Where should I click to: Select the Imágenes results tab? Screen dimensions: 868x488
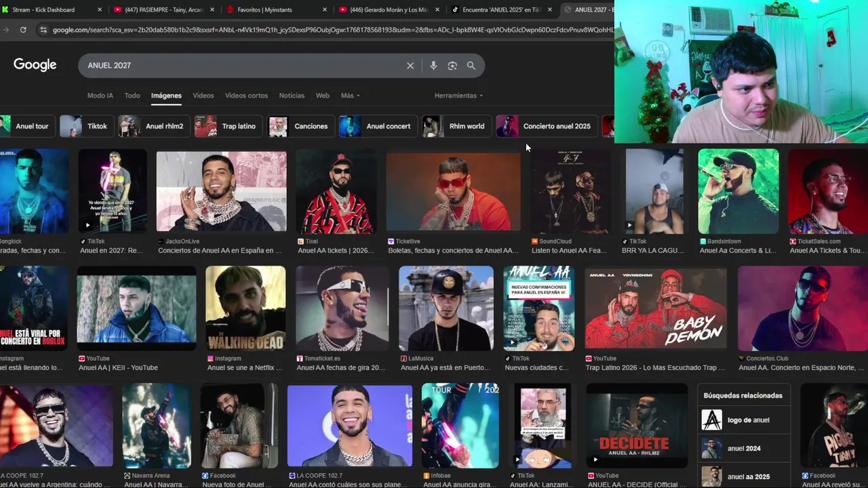coord(166,96)
